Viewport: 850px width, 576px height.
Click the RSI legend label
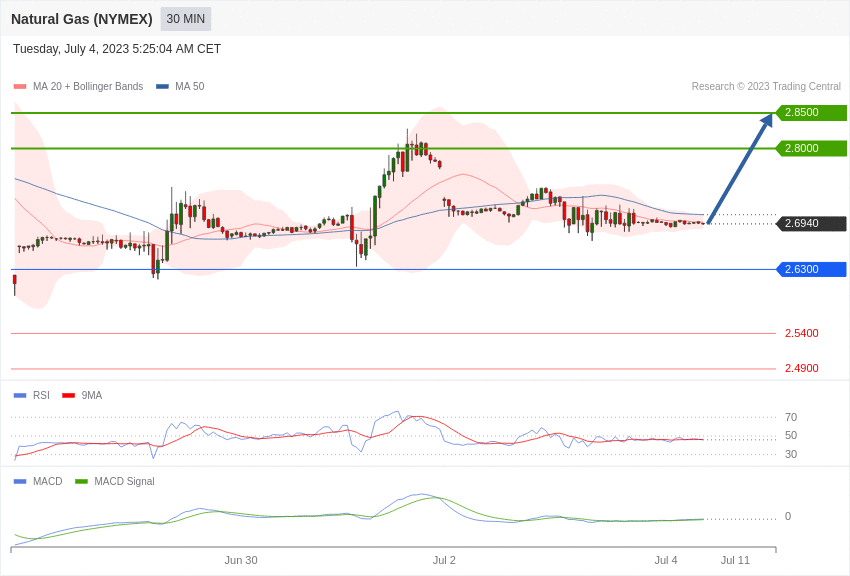pos(41,396)
